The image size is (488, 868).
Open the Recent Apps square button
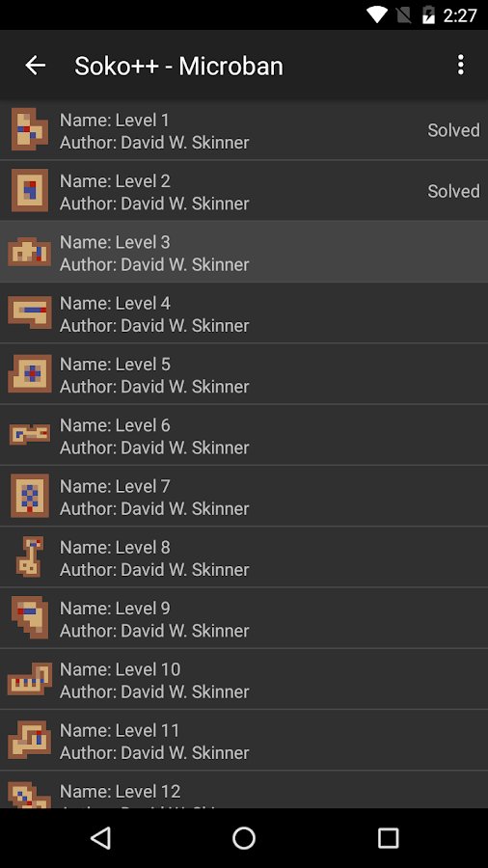pyautogui.click(x=388, y=838)
